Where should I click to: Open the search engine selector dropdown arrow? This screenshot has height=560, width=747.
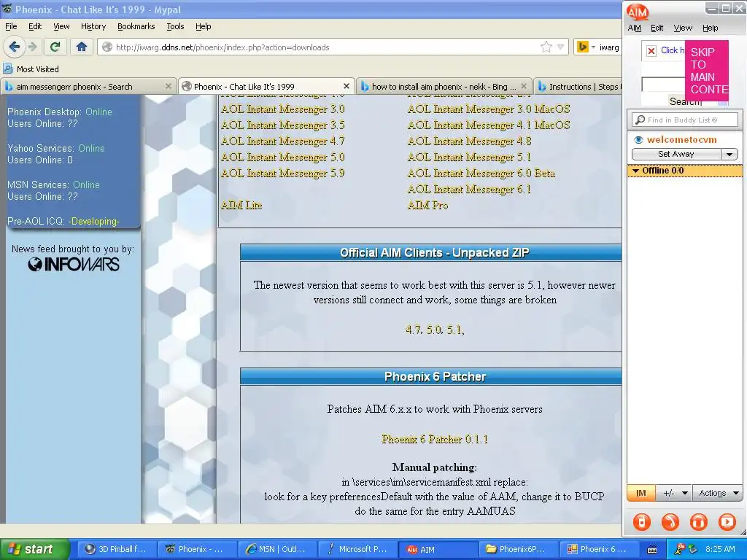593,47
